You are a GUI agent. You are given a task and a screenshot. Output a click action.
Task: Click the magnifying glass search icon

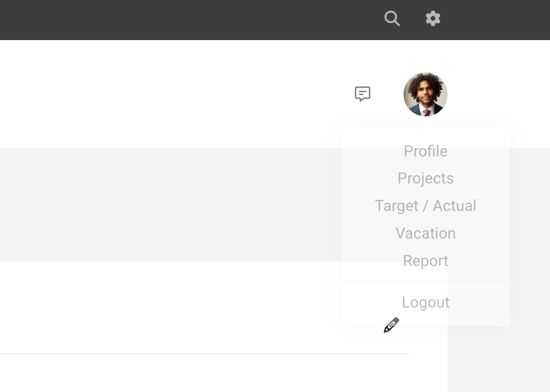point(392,18)
